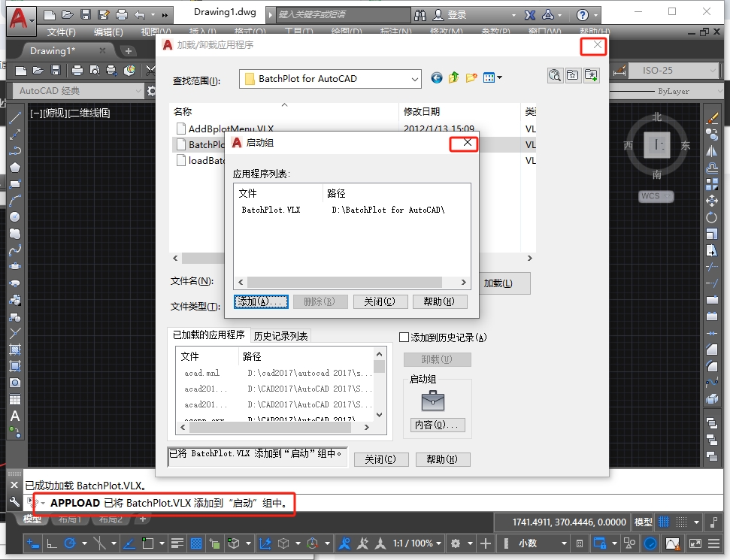
Task: Toggle the 模型 space button in status bar
Action: (644, 522)
